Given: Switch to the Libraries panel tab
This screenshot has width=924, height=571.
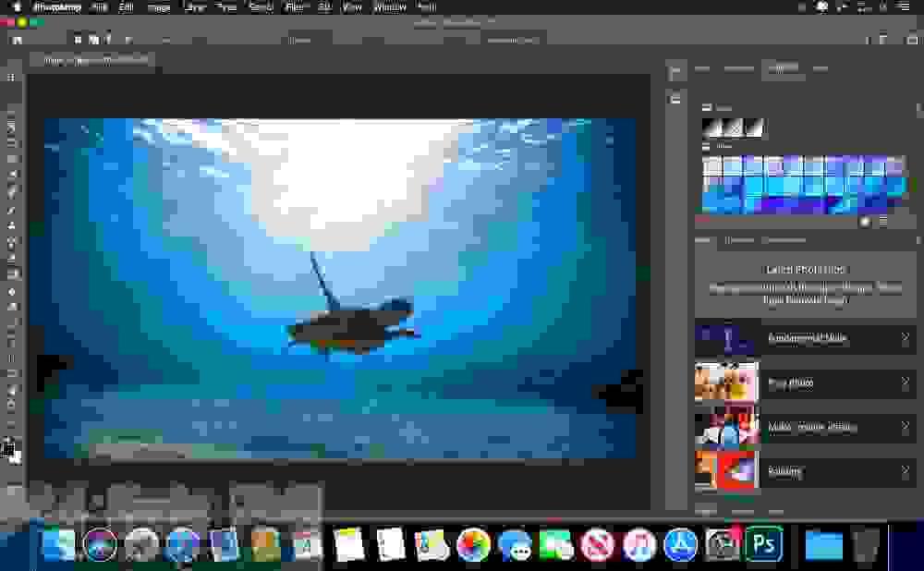Looking at the screenshot, I should click(x=738, y=240).
